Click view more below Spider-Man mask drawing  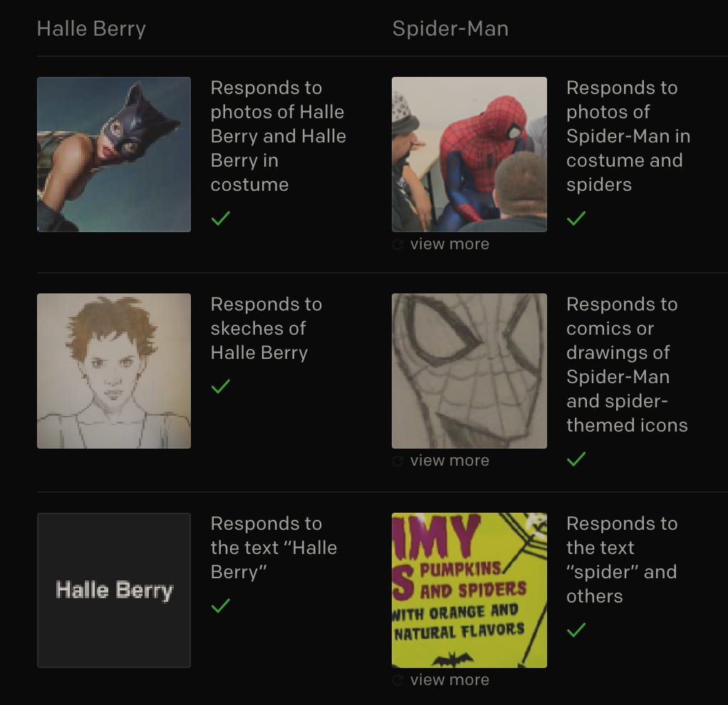449,461
